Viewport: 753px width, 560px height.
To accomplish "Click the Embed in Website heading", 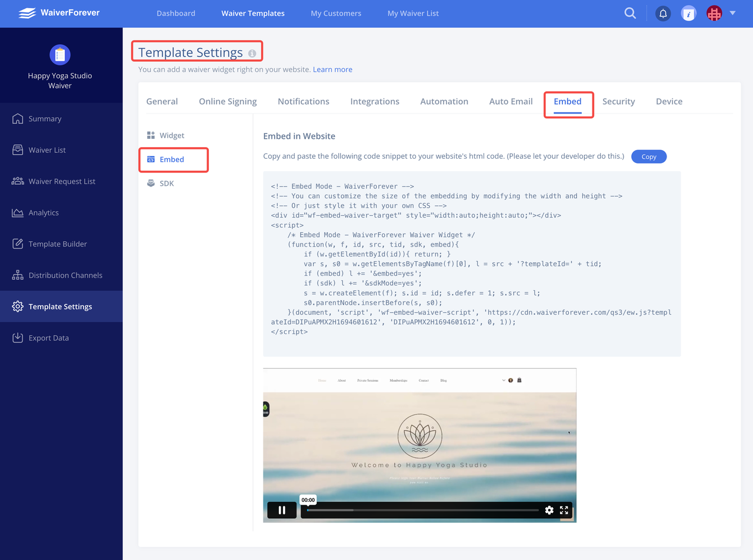I will [x=299, y=136].
